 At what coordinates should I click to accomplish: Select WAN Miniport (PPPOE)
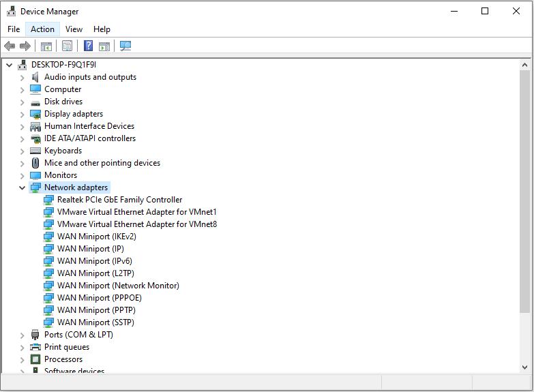100,298
